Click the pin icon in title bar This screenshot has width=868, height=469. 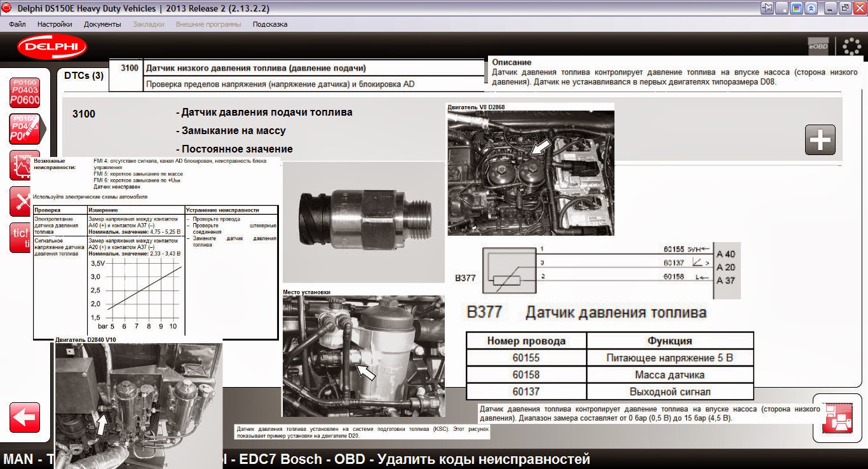tap(768, 8)
